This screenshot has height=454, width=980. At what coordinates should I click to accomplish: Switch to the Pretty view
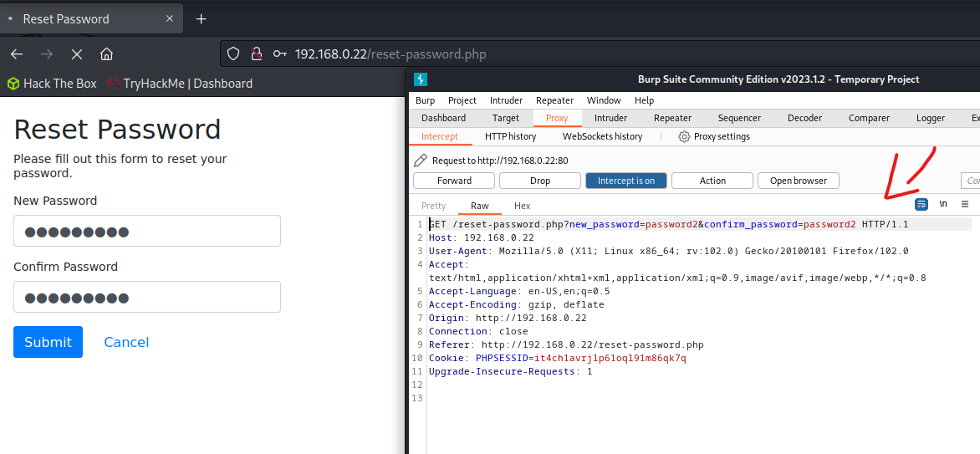point(434,206)
